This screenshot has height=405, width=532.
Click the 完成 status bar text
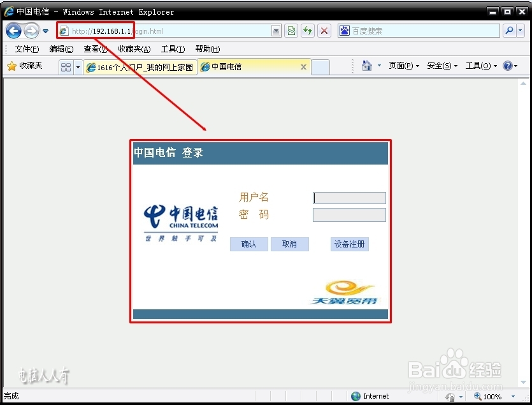(x=11, y=396)
